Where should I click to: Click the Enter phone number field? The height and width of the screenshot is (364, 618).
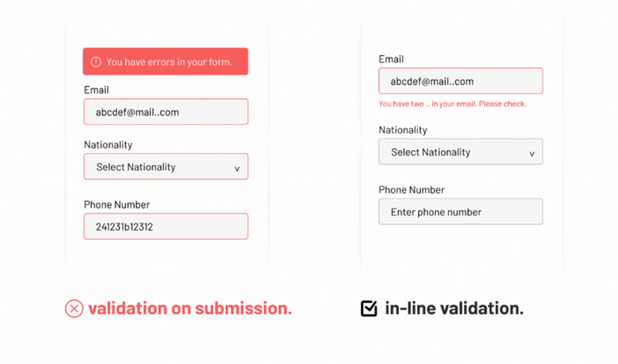(x=461, y=212)
